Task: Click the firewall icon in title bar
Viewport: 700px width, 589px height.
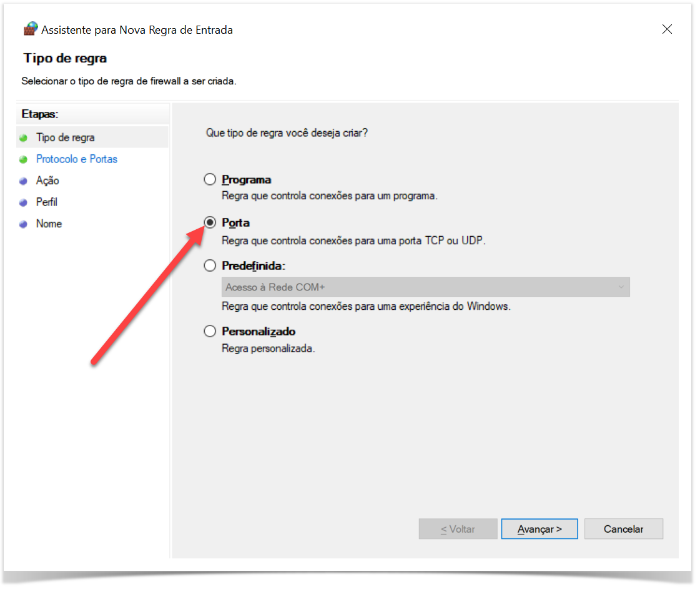Action: click(31, 29)
